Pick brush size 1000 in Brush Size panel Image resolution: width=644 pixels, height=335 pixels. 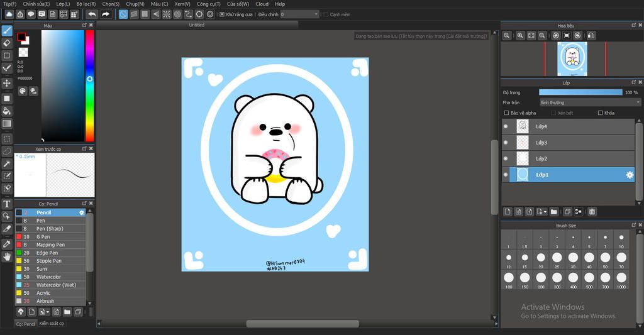621,279
